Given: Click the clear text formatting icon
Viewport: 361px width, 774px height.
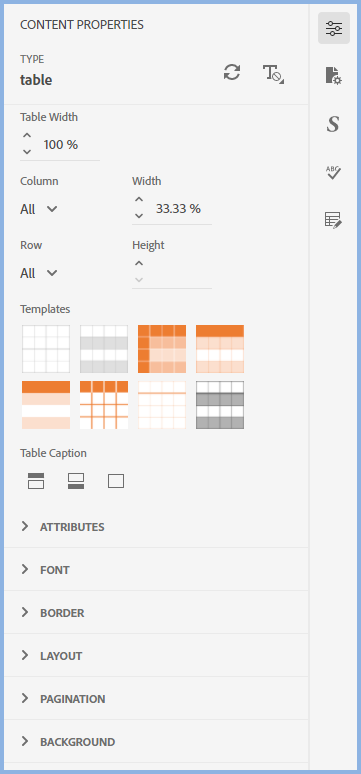Looking at the screenshot, I should pos(273,74).
